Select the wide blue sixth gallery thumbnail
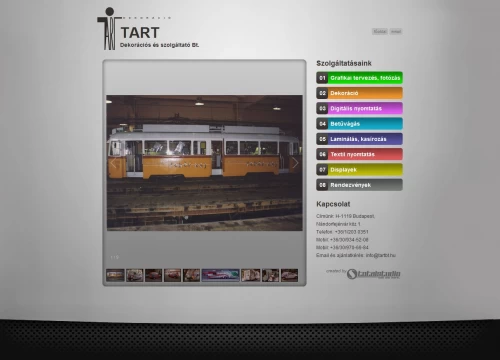 221,275
